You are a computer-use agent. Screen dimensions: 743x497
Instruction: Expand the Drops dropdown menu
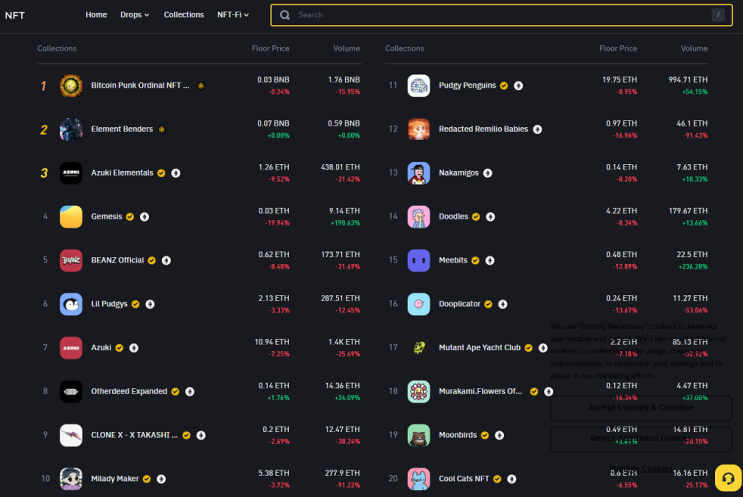point(135,15)
